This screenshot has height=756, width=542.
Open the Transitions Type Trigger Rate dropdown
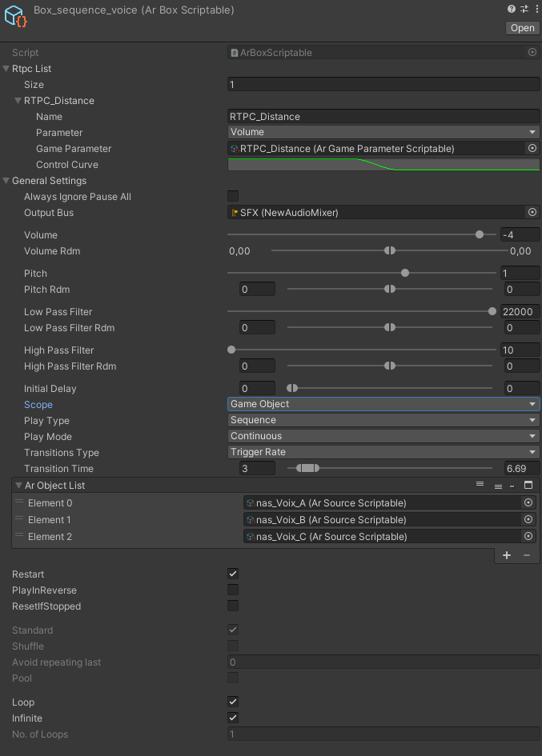click(383, 452)
